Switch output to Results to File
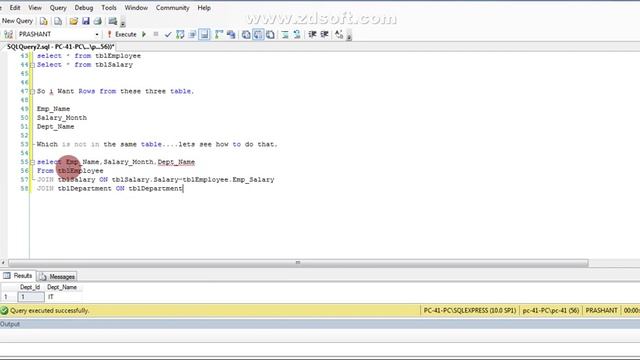This screenshot has width=640, height=360. 270,35
